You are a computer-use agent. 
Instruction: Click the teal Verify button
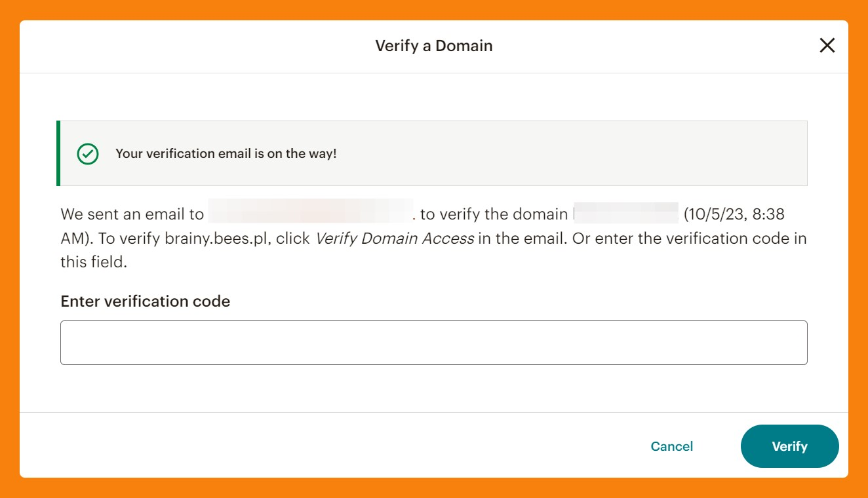click(x=789, y=446)
